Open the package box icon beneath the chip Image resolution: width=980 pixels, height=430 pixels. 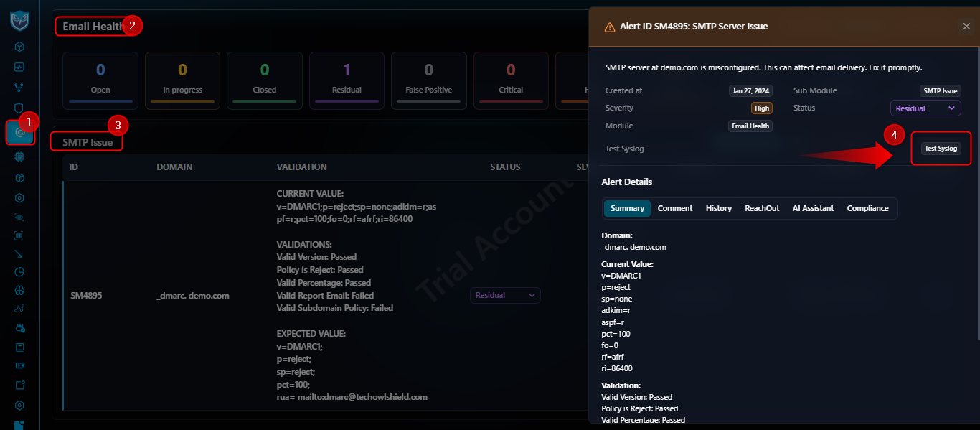tap(20, 177)
